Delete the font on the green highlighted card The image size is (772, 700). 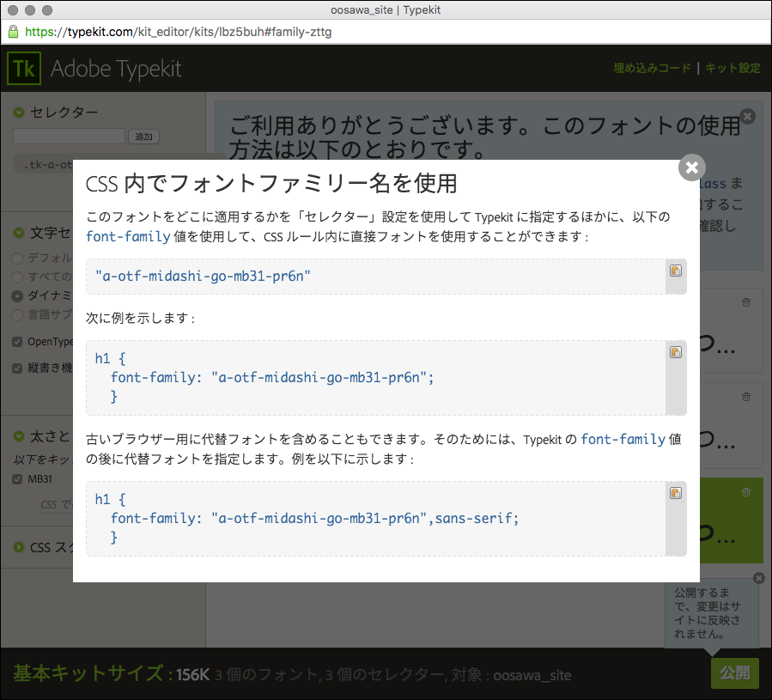tap(746, 491)
